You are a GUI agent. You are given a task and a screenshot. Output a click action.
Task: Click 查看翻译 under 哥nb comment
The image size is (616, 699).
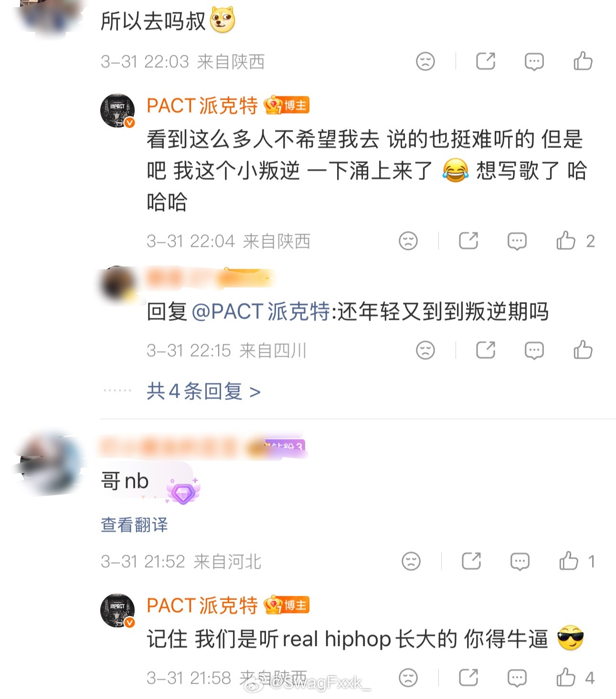(x=134, y=525)
